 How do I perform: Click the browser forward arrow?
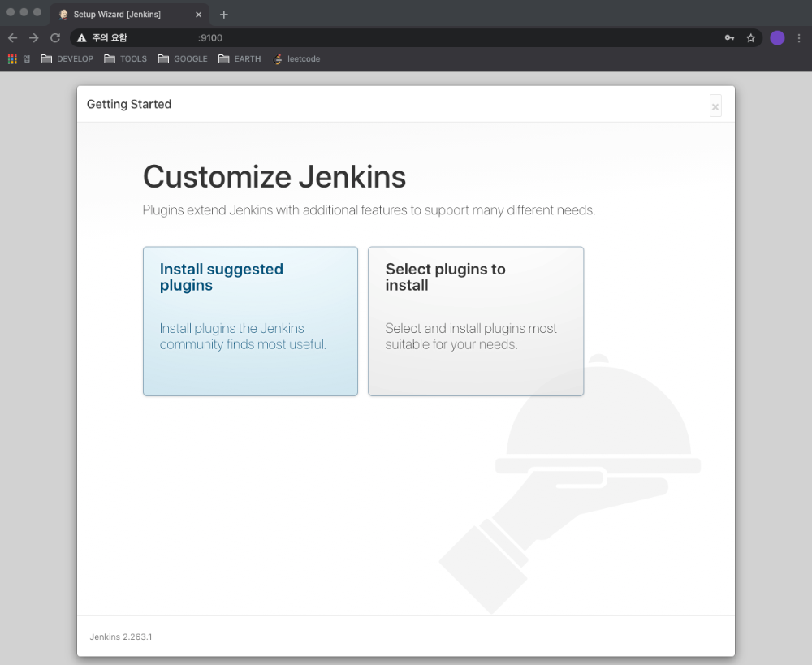pyautogui.click(x=33, y=38)
